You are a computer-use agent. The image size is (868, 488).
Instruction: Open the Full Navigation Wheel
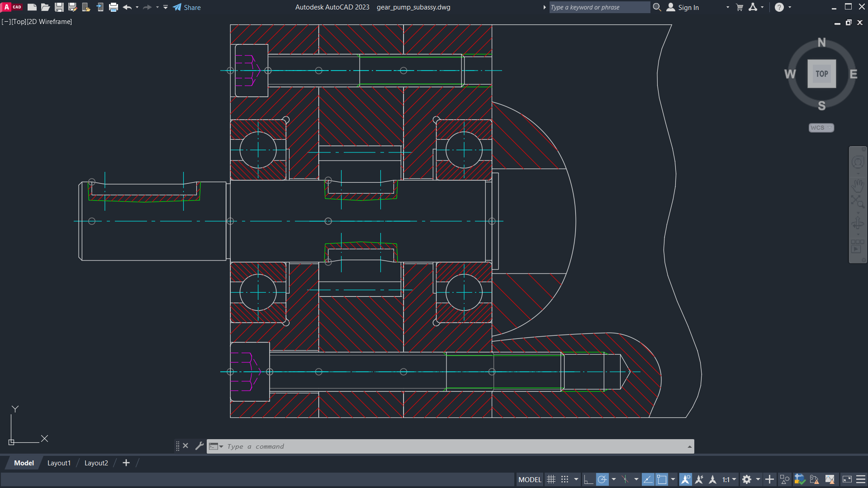point(858,162)
